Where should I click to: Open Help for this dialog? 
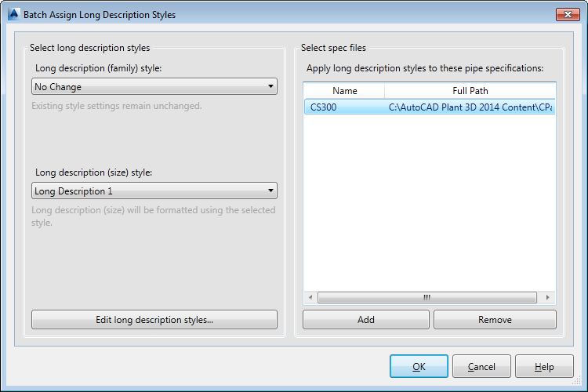point(544,367)
